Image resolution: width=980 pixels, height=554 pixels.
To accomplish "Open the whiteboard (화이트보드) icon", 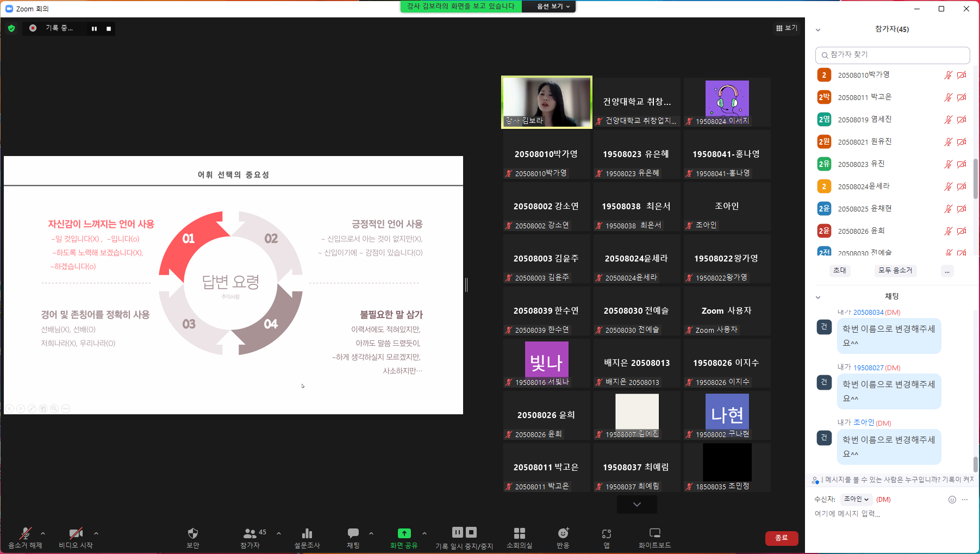I will click(x=654, y=533).
